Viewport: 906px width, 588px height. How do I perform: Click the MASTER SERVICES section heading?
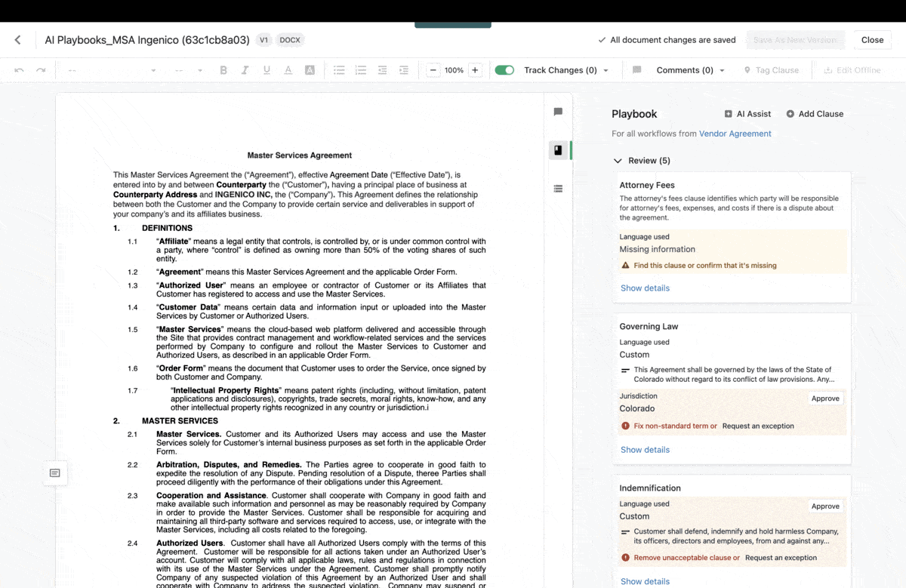180,421
